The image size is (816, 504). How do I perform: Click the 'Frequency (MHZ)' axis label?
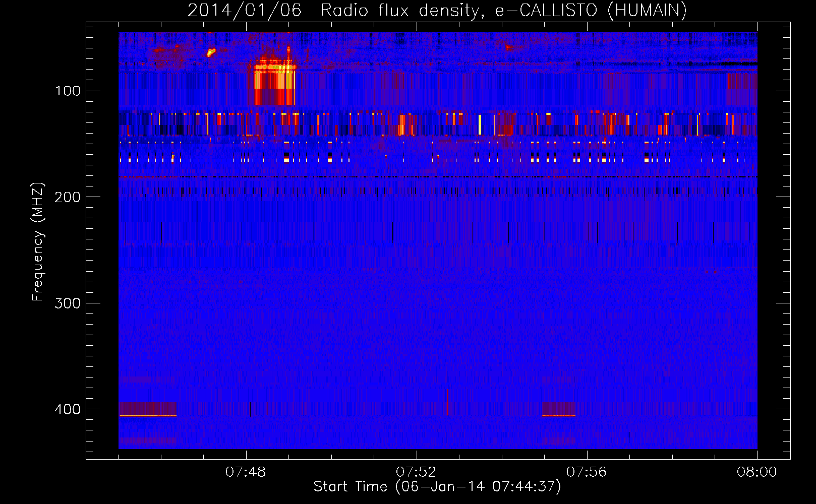pos(38,241)
